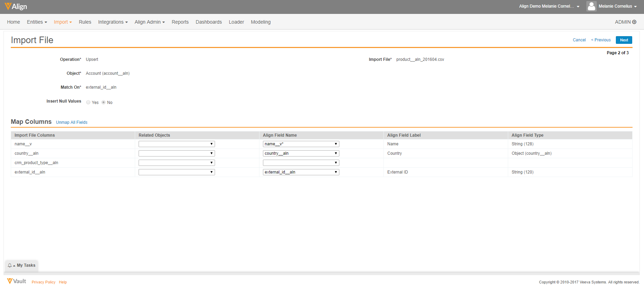
Task: Select Yes for Insert Null Values
Action: (88, 102)
